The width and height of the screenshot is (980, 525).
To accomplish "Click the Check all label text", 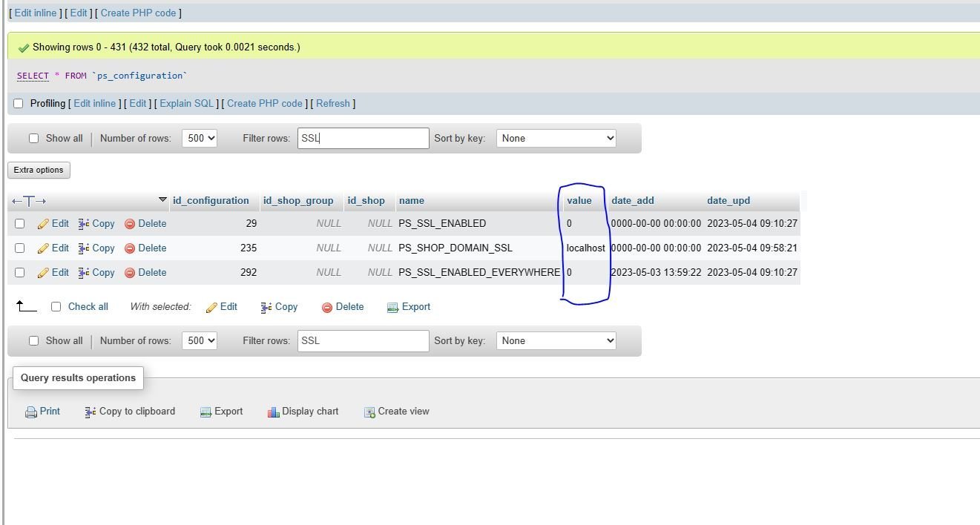I will coord(88,306).
